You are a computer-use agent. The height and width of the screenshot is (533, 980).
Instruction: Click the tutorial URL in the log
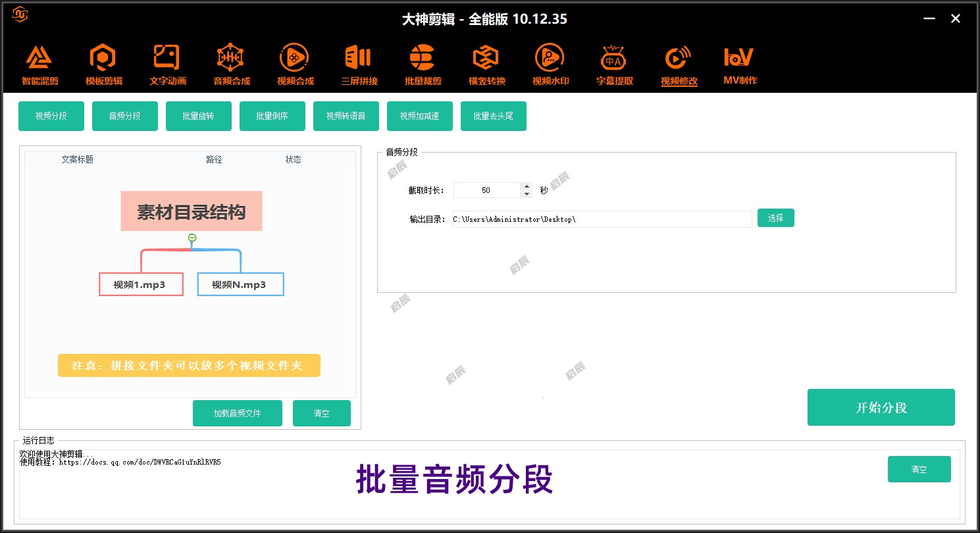tap(140, 462)
